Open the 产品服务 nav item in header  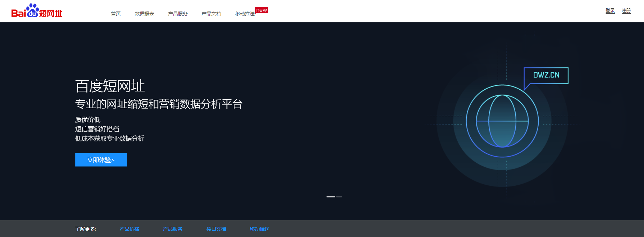coord(178,14)
